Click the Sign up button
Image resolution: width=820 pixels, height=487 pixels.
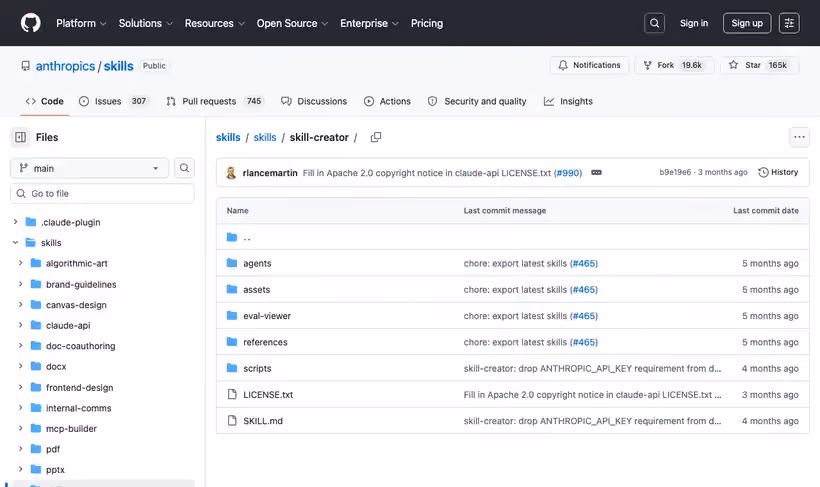[x=747, y=23]
